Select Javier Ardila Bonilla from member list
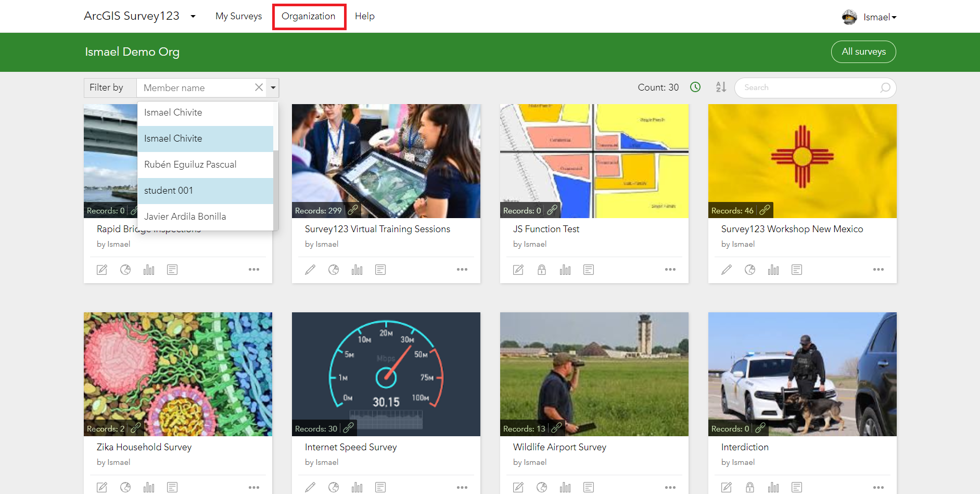This screenshot has height=494, width=980. pos(206,217)
